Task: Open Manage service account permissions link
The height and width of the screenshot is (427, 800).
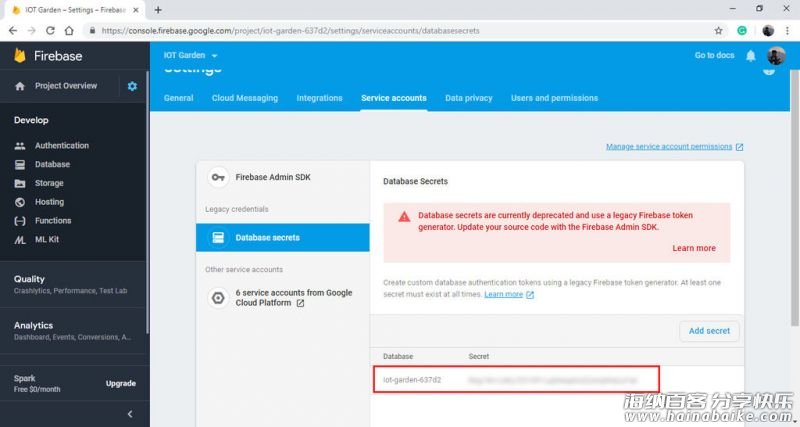Action: 674,147
